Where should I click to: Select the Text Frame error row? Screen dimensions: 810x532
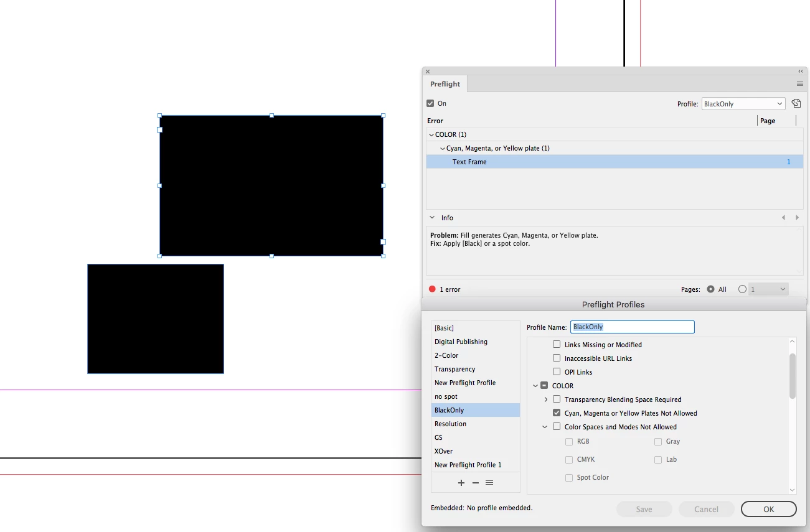pyautogui.click(x=615, y=162)
